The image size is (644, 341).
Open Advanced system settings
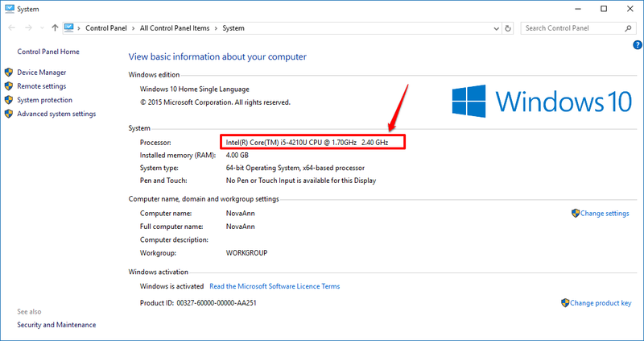click(56, 114)
